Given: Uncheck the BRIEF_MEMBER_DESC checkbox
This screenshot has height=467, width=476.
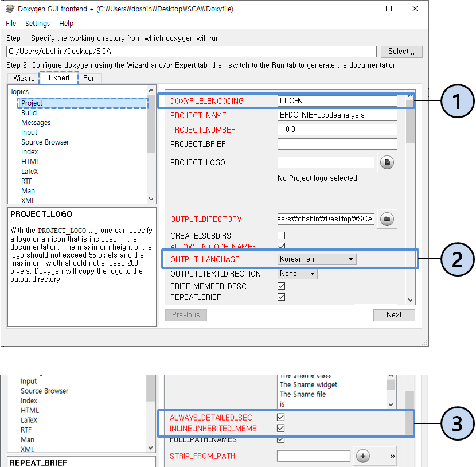Looking at the screenshot, I should pos(282,286).
